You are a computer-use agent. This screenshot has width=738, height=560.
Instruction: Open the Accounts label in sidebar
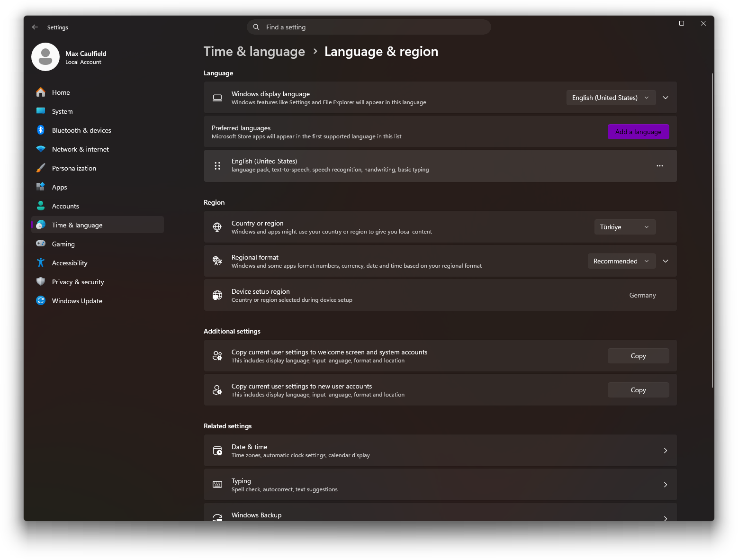point(65,206)
